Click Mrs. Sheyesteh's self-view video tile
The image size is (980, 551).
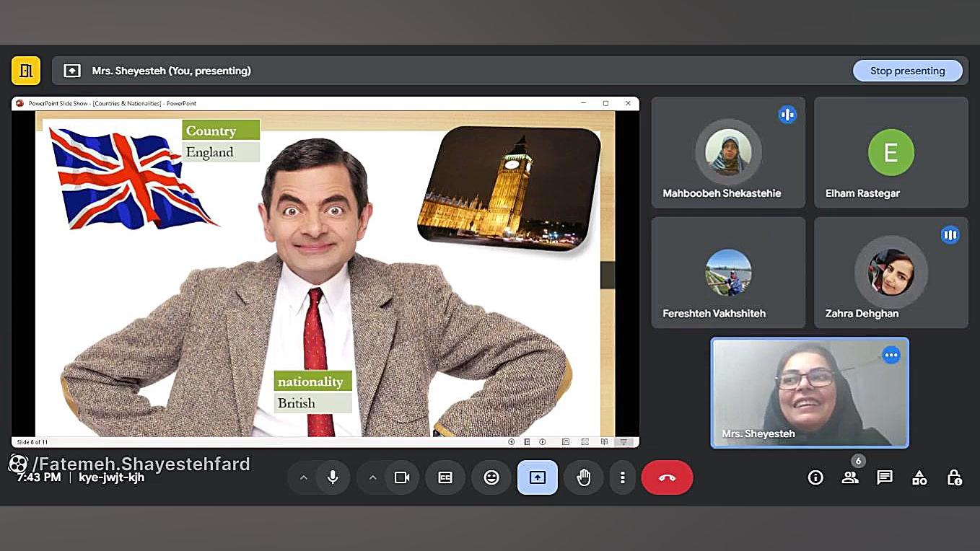pyautogui.click(x=810, y=393)
